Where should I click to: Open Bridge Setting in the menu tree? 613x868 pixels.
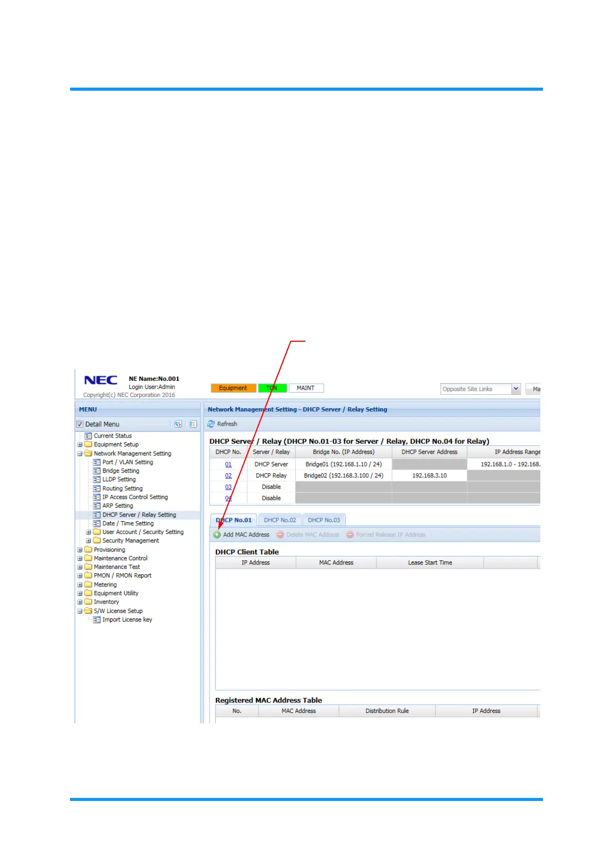121,471
